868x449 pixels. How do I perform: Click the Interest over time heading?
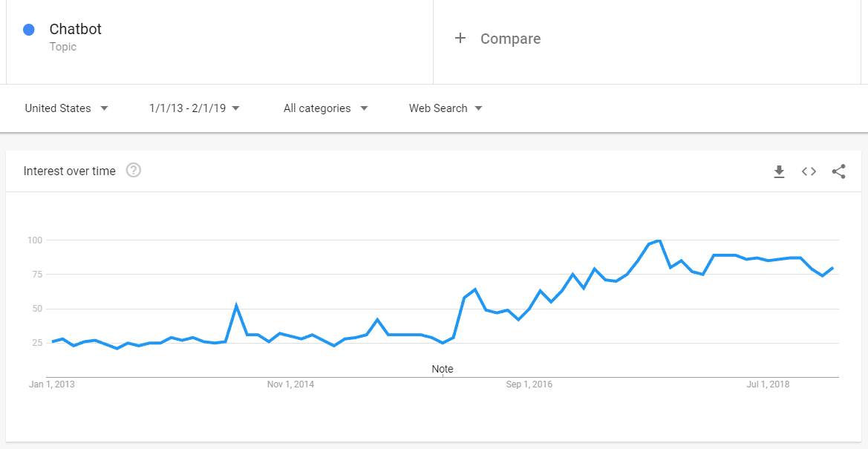coord(70,171)
